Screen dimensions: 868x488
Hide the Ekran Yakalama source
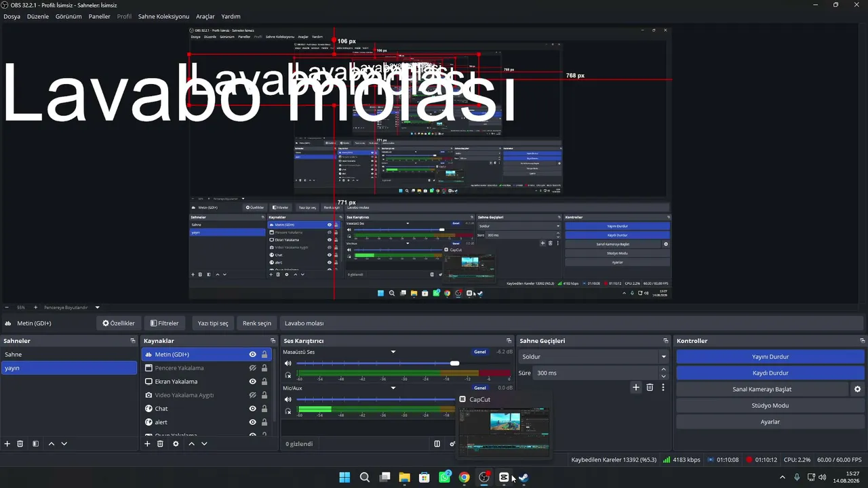(252, 382)
